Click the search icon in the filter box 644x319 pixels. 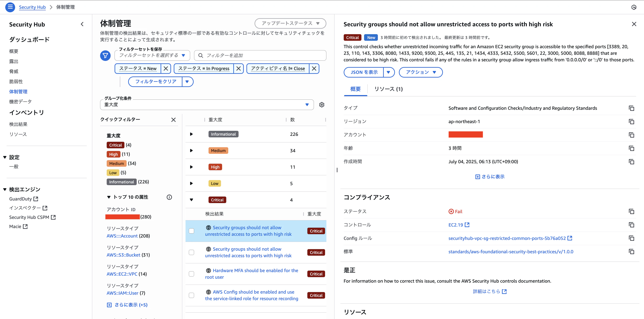tap(200, 55)
